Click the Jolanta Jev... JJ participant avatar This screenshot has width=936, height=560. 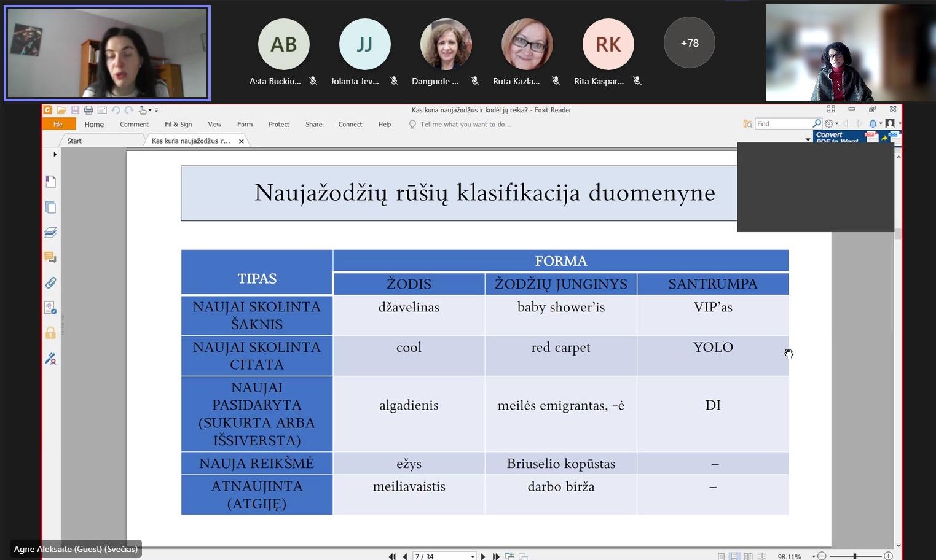pyautogui.click(x=365, y=44)
